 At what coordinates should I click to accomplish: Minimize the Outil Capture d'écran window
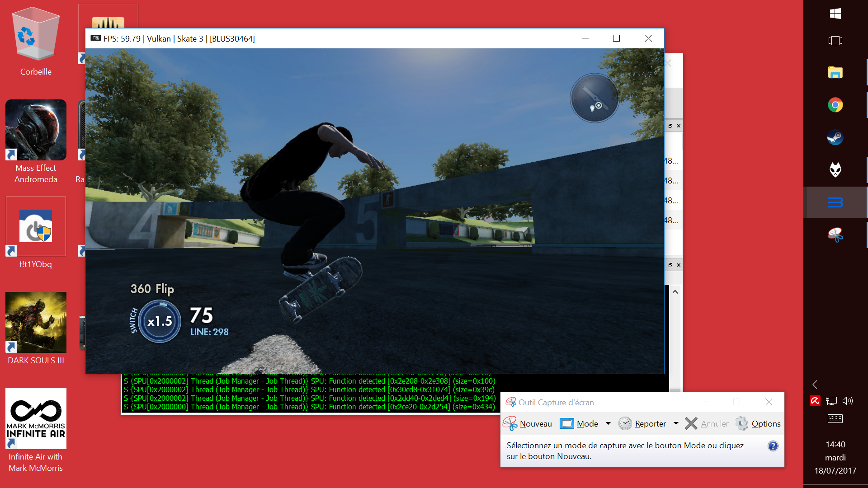click(705, 402)
